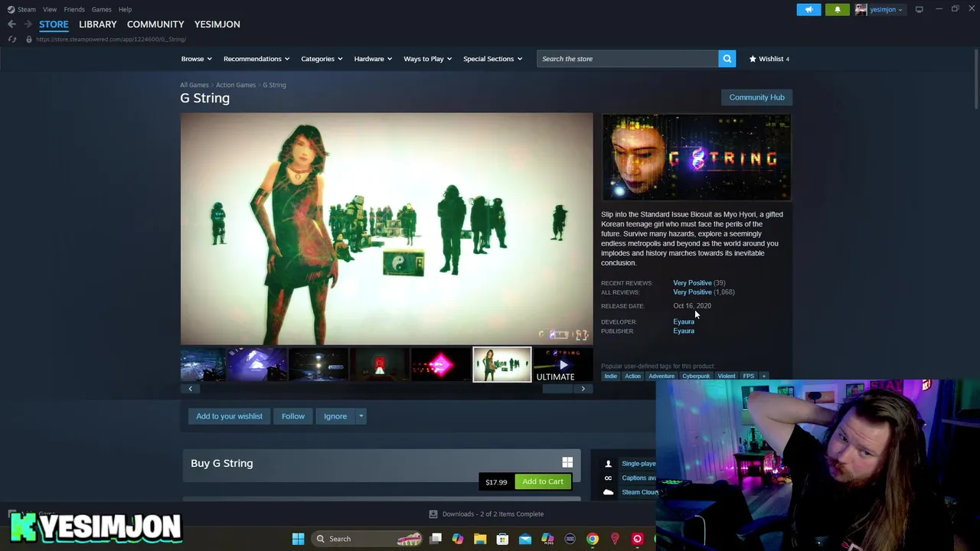Open the YESIMJON profile tab

click(217, 24)
